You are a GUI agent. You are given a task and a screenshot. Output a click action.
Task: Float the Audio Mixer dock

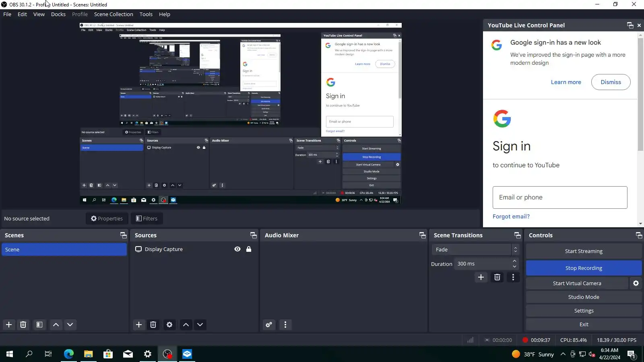click(x=423, y=235)
